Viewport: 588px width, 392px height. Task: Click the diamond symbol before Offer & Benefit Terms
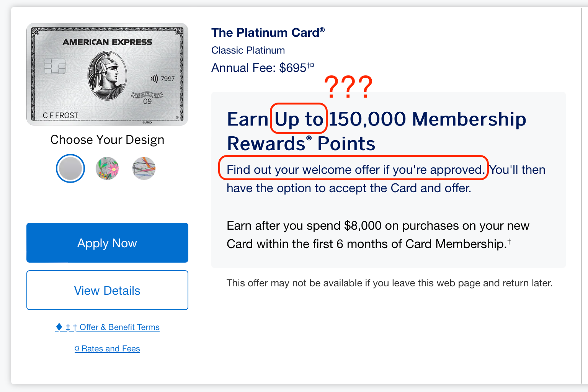coord(59,327)
